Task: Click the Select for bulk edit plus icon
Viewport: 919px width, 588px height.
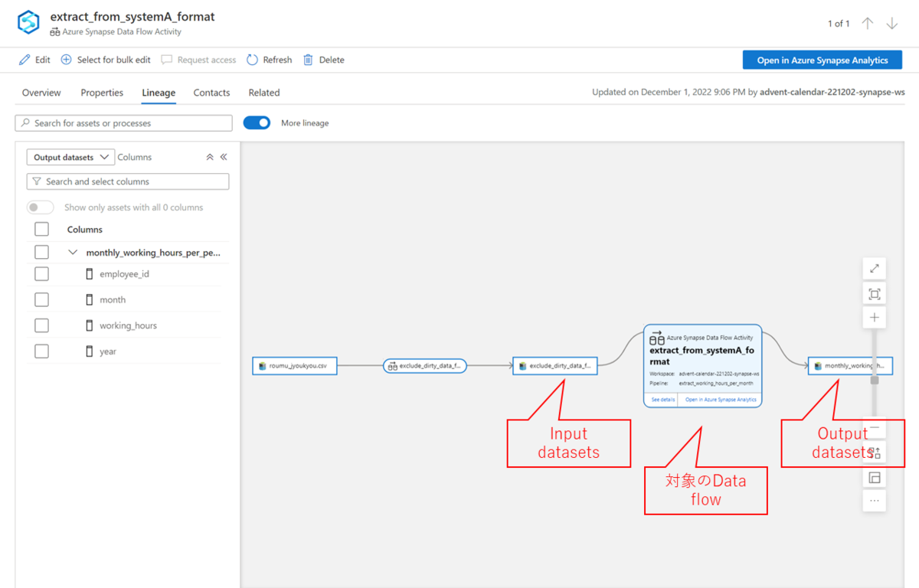Action: coord(67,60)
